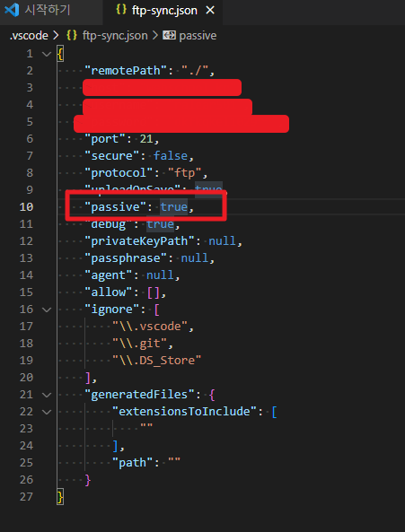
Task: Click the JSON braces icon on ftp-sync.json tab
Action: click(x=121, y=10)
